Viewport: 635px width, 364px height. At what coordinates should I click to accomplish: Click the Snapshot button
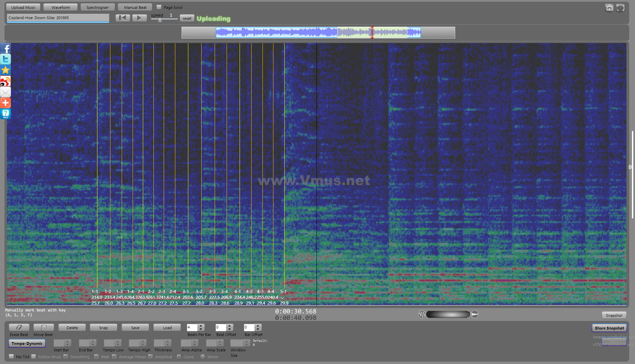click(614, 315)
